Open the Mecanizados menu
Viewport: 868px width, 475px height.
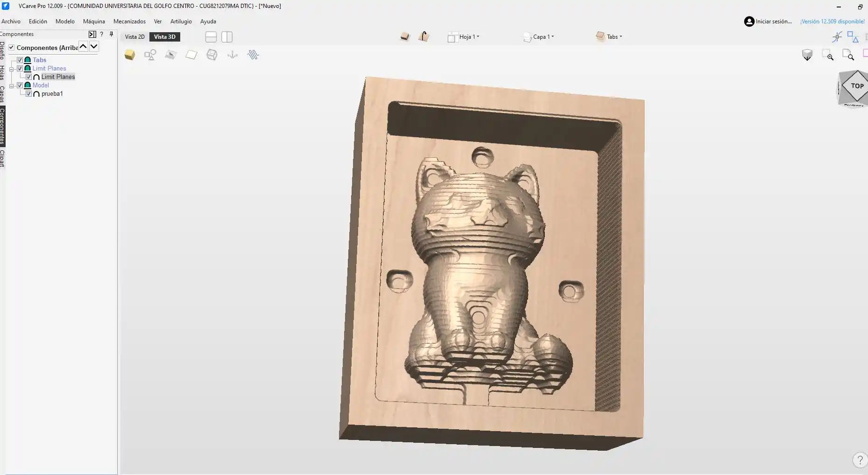click(x=129, y=21)
